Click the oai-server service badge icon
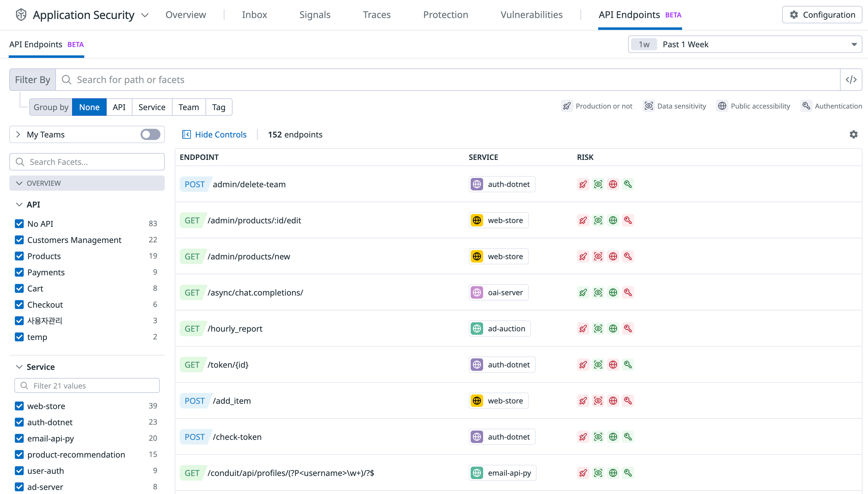 click(x=477, y=292)
